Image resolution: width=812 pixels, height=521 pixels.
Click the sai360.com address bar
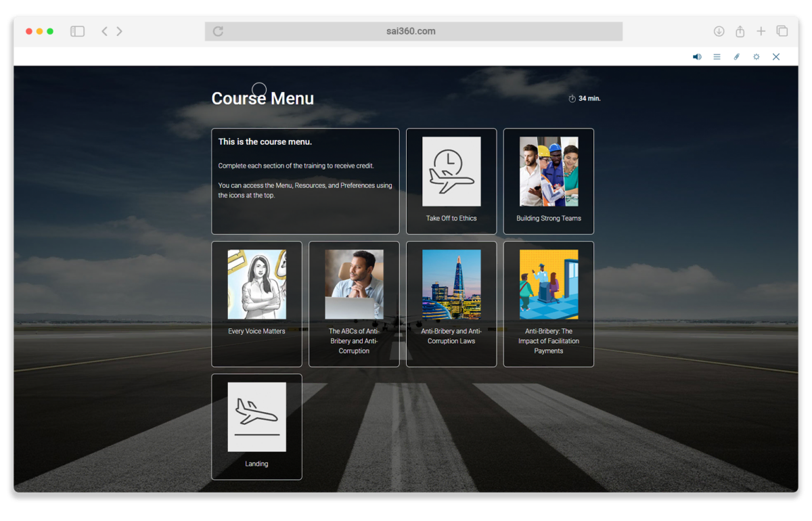pos(413,30)
